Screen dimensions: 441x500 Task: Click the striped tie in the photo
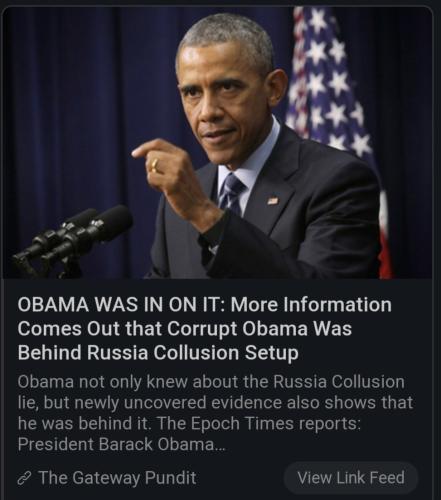tap(231, 193)
